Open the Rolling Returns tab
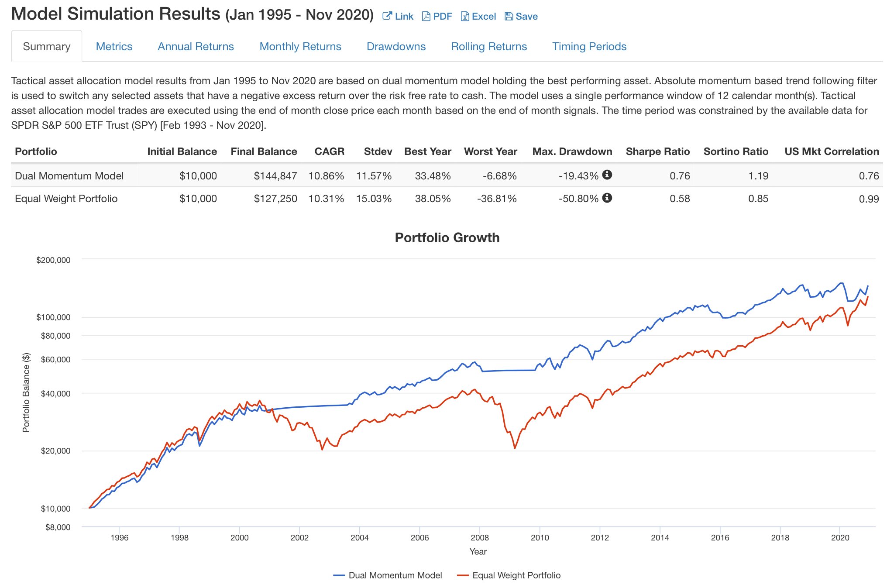 click(x=489, y=46)
